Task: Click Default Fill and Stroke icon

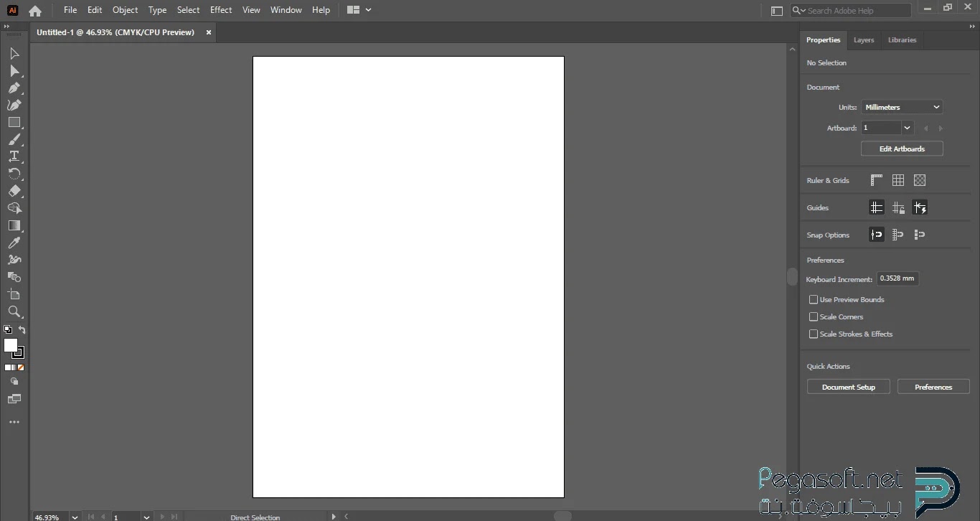Action: (8, 330)
